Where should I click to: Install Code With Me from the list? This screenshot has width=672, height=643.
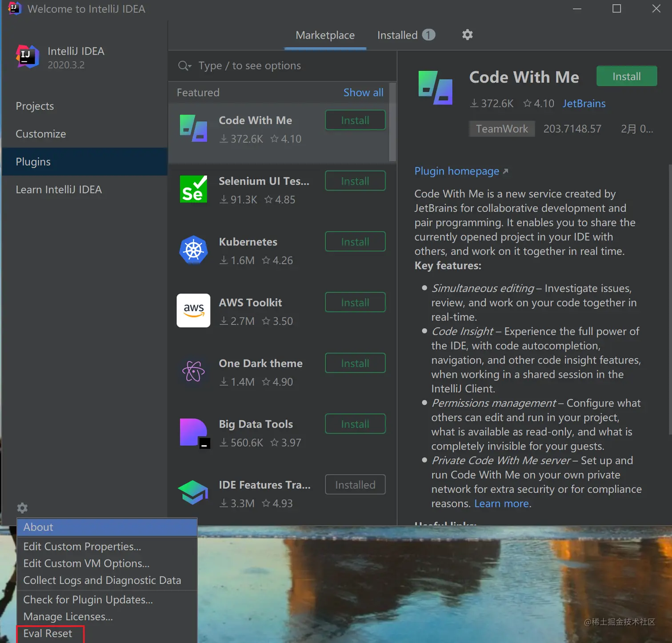(355, 120)
